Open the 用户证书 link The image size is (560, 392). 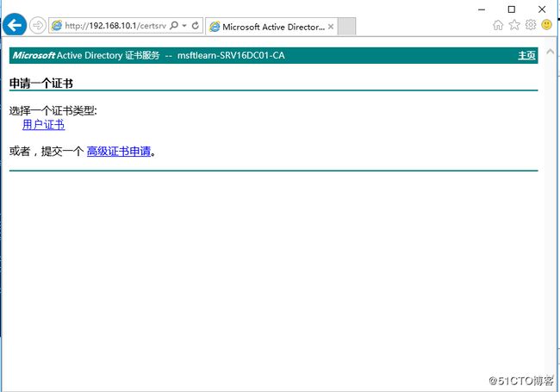click(x=44, y=125)
